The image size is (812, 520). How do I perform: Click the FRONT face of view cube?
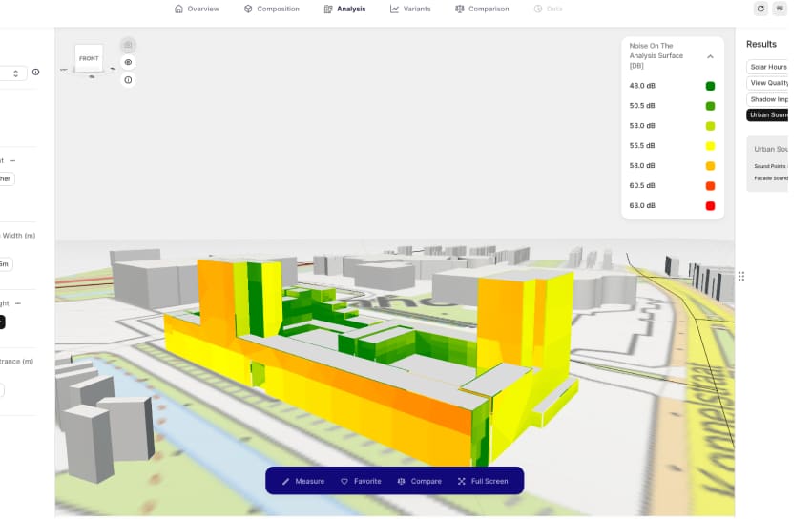89,58
